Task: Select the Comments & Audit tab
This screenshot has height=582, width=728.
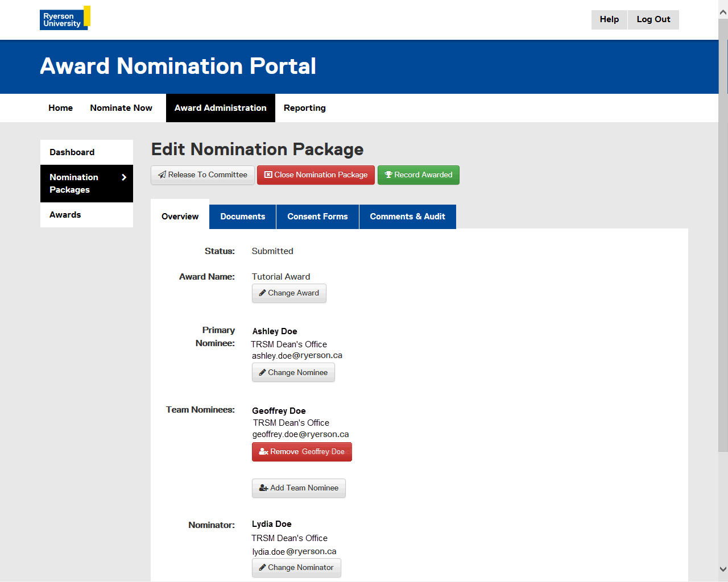Action: pyautogui.click(x=407, y=217)
